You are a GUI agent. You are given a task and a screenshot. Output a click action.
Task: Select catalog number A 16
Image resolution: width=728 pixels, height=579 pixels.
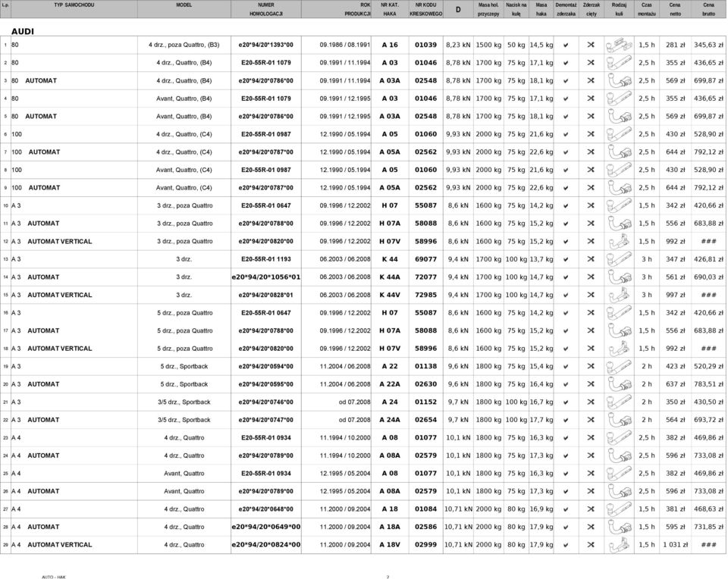(390, 45)
